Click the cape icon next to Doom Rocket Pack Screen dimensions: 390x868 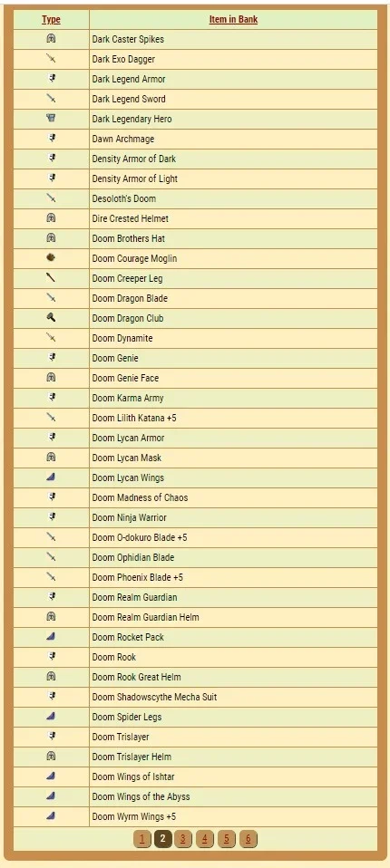[x=51, y=637]
